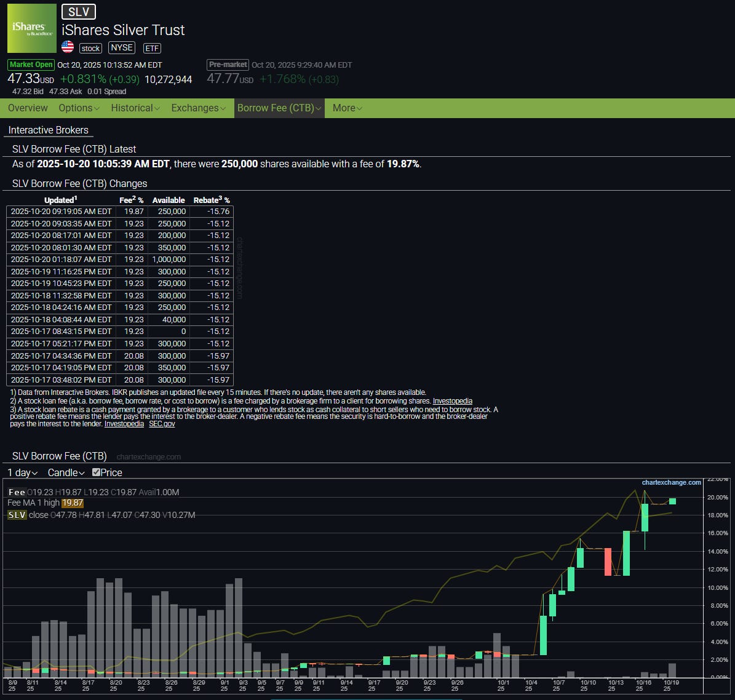735x700 pixels.
Task: Click the Fee % column header
Action: click(131, 200)
